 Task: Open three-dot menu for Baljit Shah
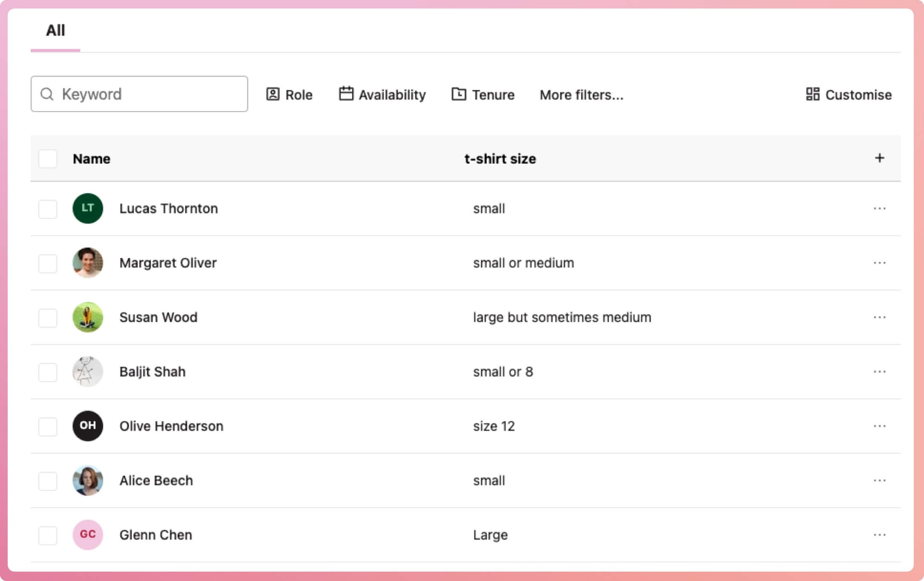(879, 371)
